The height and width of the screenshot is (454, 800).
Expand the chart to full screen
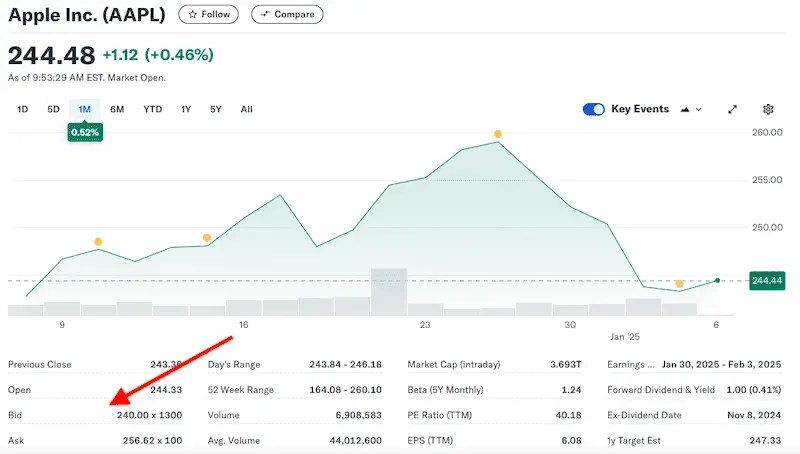click(733, 109)
